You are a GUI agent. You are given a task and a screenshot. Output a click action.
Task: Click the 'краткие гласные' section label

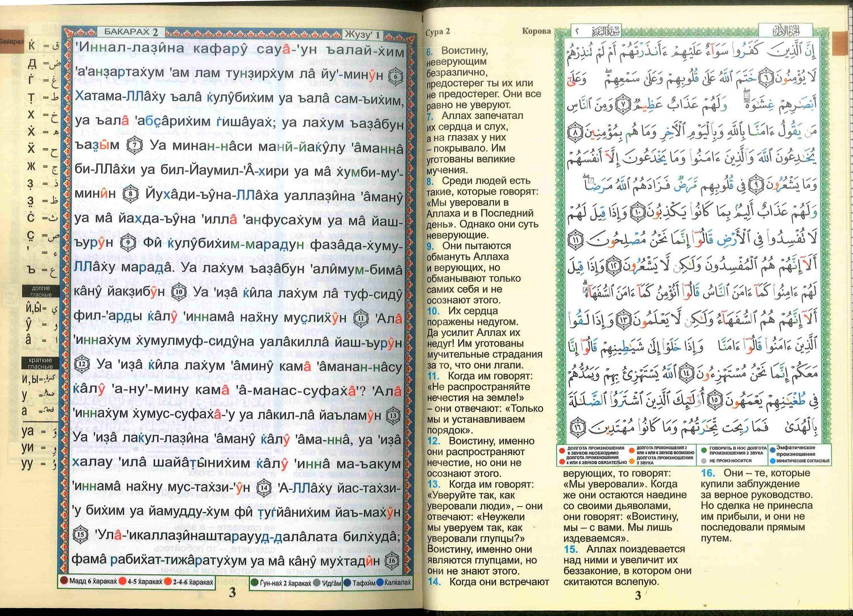(40, 363)
